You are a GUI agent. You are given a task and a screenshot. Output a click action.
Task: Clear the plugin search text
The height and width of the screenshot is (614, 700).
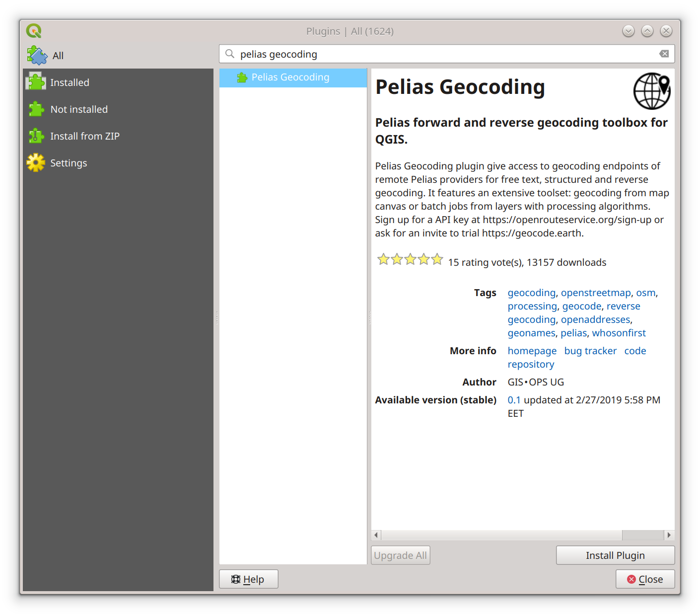click(x=664, y=54)
